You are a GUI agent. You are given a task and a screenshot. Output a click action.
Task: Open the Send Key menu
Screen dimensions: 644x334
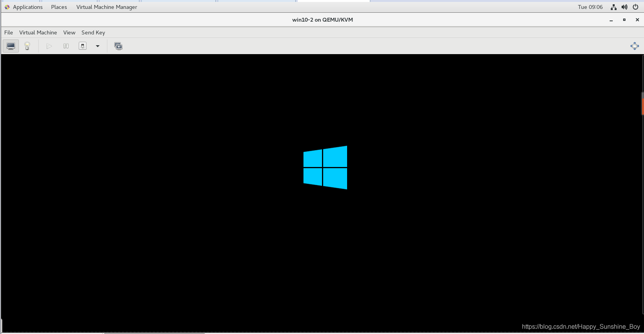click(x=93, y=32)
